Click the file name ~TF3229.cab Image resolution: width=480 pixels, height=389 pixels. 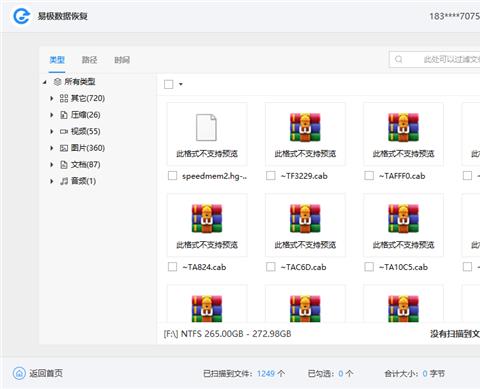304,176
